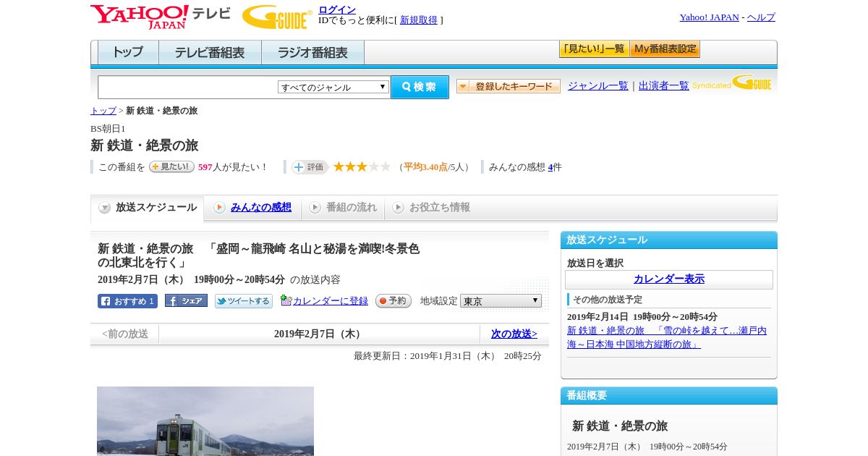This screenshot has height=456, width=868.
Task: Click the 検索 search button
Action: (420, 87)
